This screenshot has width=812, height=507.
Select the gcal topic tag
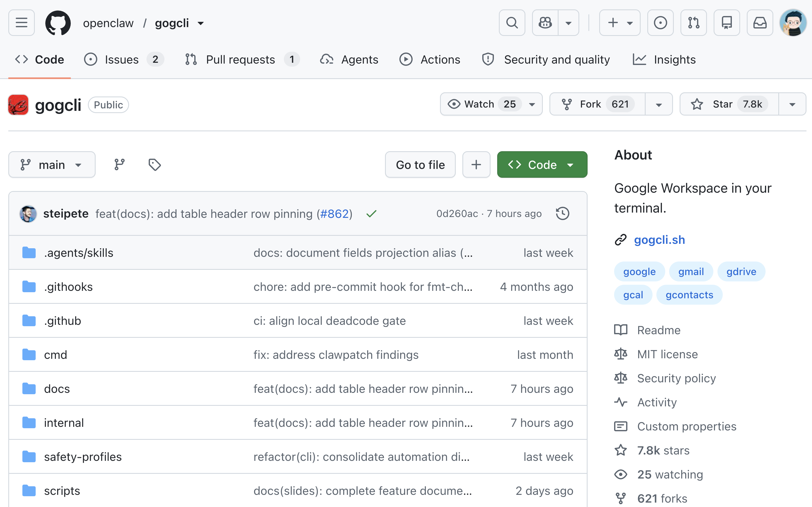(633, 295)
